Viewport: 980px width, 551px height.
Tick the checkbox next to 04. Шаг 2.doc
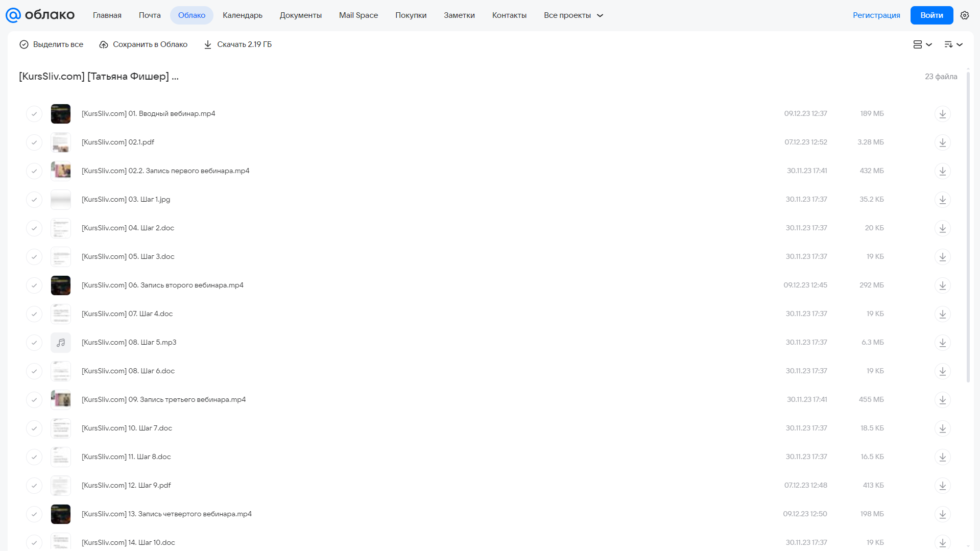pos(34,228)
